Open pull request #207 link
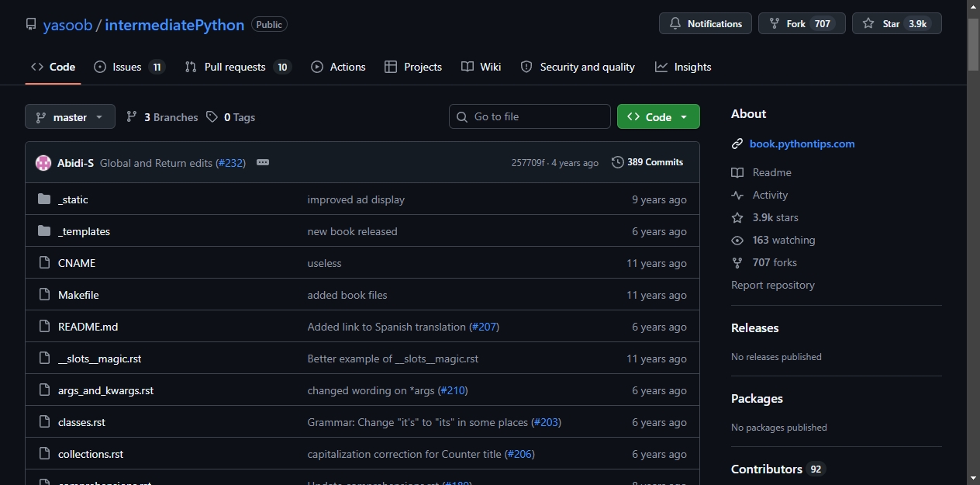Image resolution: width=980 pixels, height=485 pixels. (485, 327)
